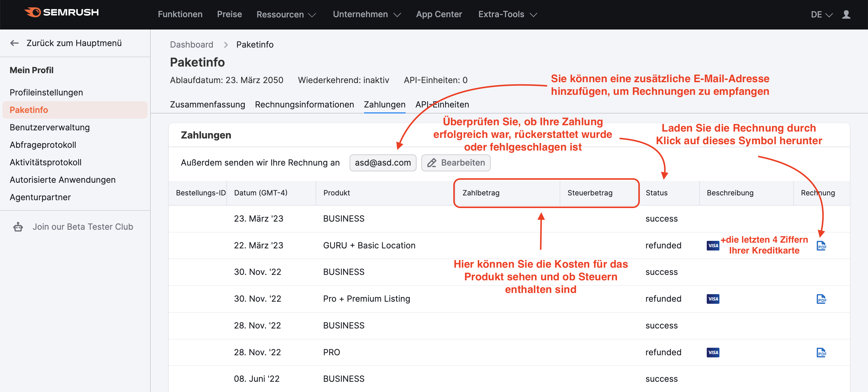Open App Center in the top navigation
This screenshot has width=868, height=392.
tap(439, 14)
